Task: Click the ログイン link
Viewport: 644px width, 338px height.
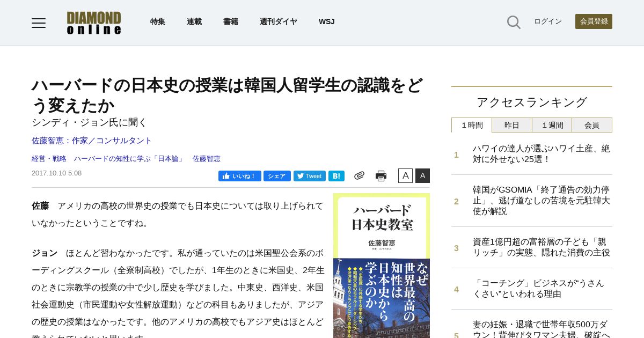Action: pos(548,21)
